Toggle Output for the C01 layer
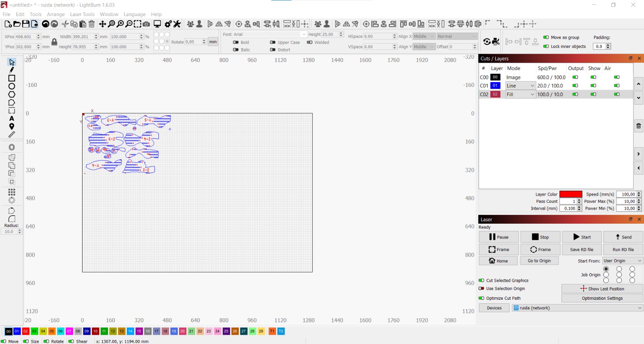 (575, 86)
